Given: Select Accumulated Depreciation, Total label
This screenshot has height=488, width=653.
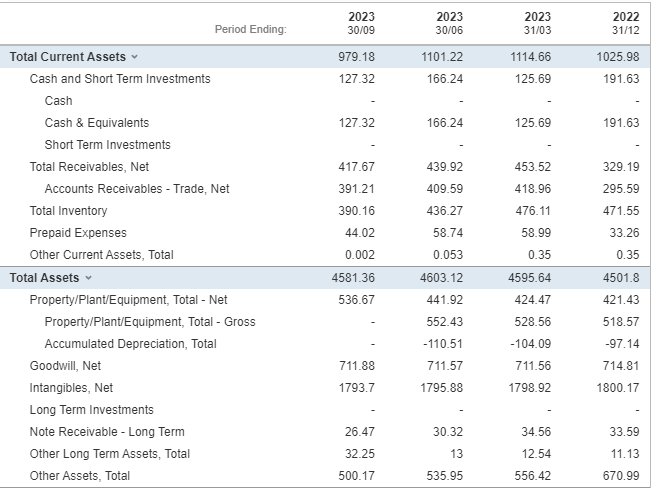Looking at the screenshot, I should point(130,344).
